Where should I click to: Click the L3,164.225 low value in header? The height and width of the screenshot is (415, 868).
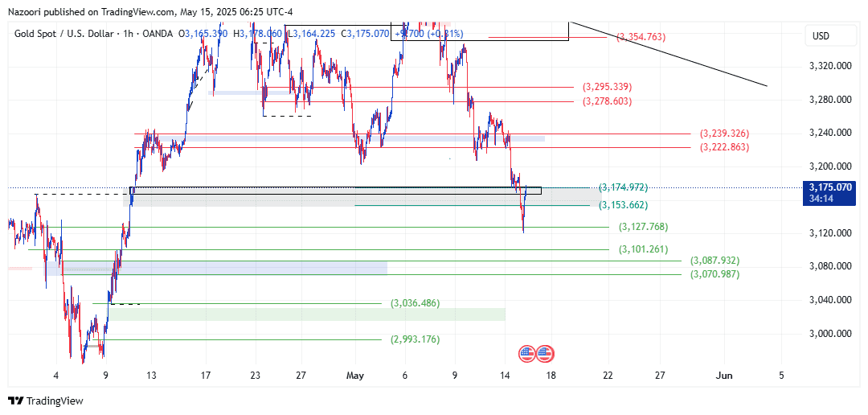tap(310, 34)
